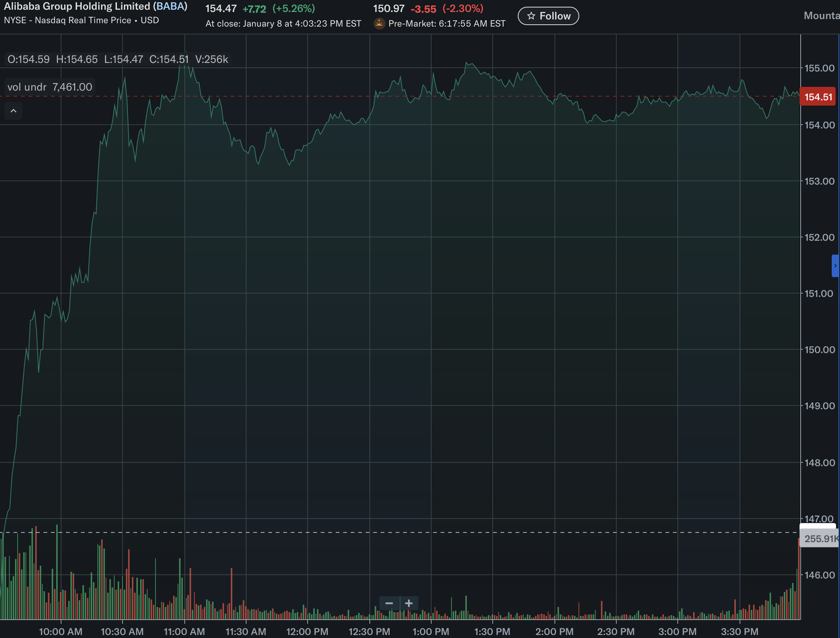Expand the blue side panel arrow
The height and width of the screenshot is (638, 840).
(835, 265)
